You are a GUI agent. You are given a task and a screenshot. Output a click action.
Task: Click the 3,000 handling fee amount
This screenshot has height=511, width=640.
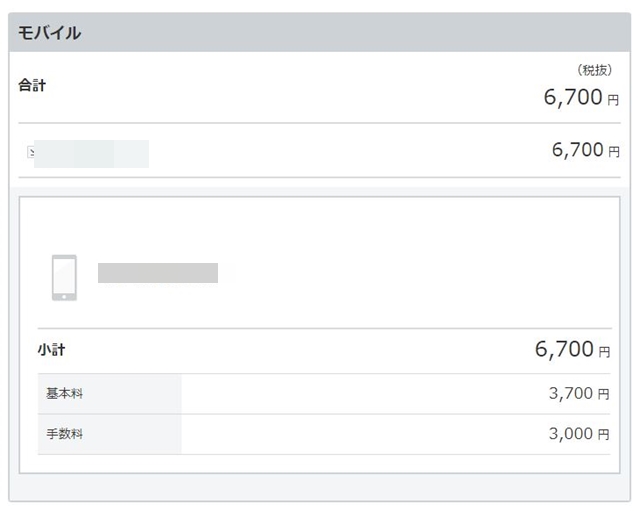[571, 434]
